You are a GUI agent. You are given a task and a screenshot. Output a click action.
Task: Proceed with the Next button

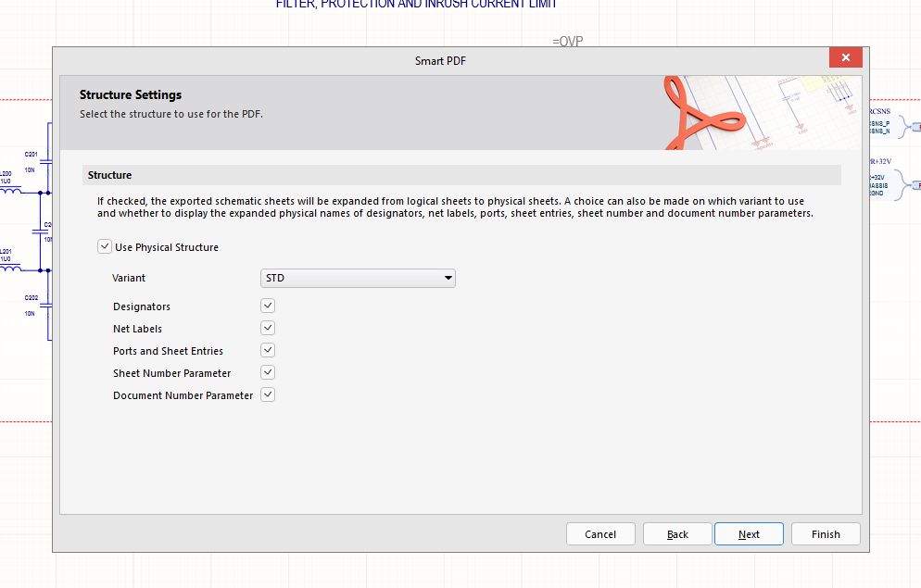749,534
